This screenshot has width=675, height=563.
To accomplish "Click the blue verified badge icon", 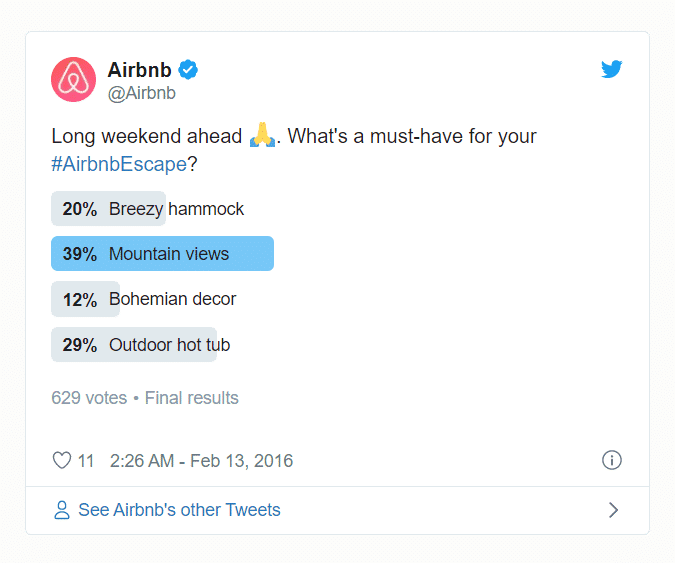I will pos(188,70).
